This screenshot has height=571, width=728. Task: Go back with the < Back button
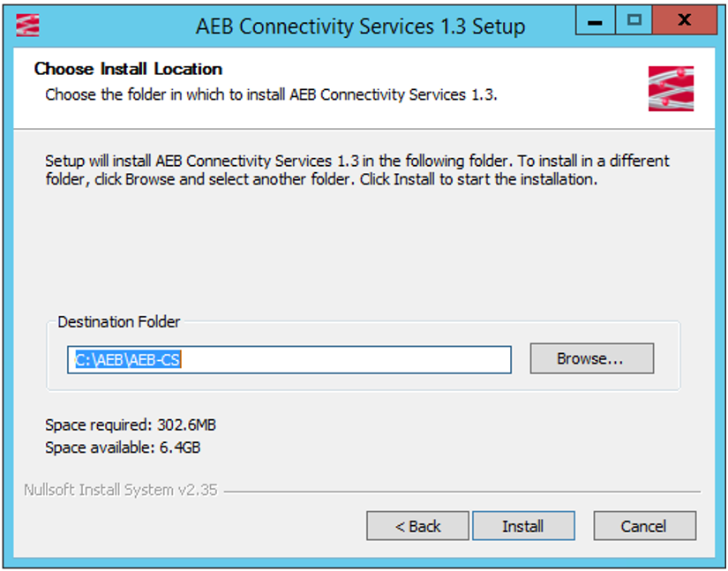[417, 526]
